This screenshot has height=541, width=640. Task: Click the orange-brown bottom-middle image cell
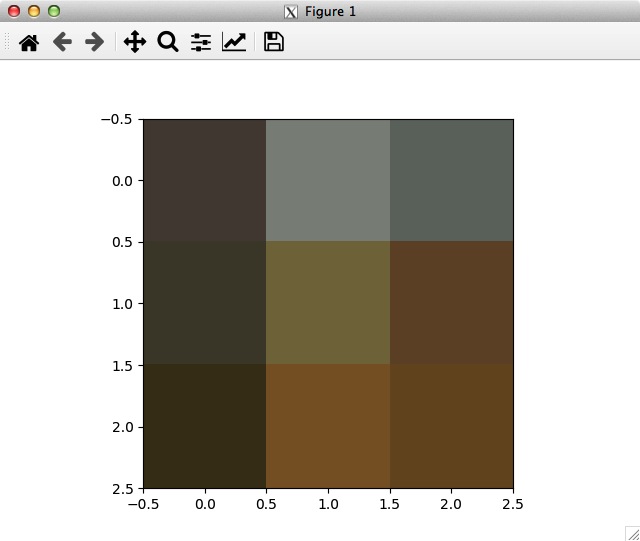point(328,426)
